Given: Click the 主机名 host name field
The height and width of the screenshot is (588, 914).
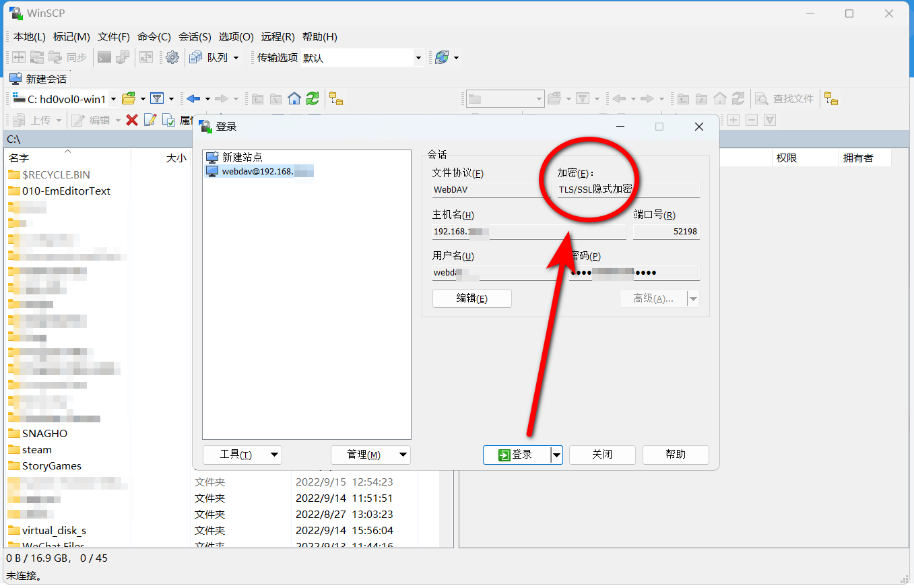Looking at the screenshot, I should click(x=529, y=232).
